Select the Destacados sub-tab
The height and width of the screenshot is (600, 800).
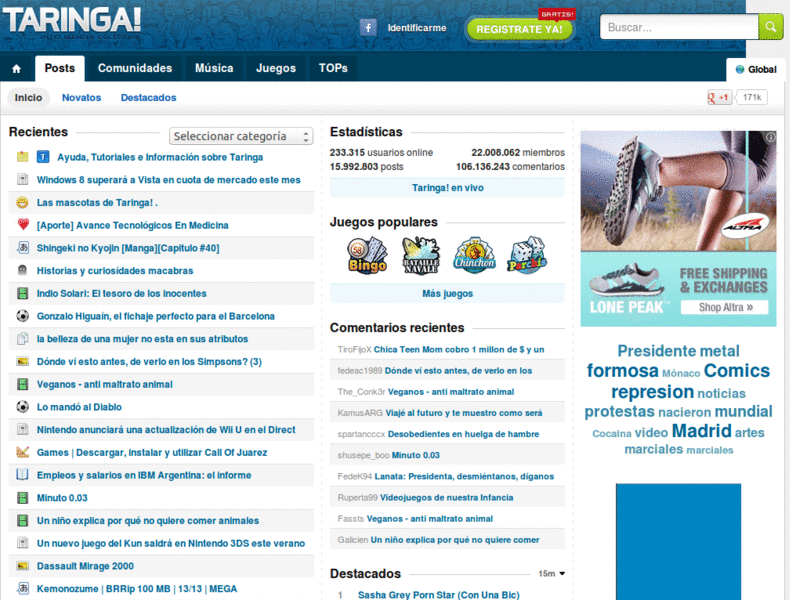click(148, 97)
